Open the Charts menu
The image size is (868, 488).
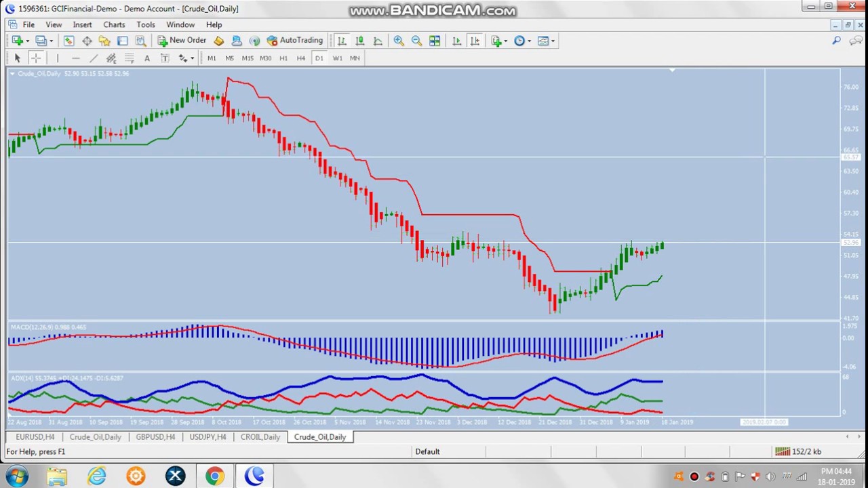114,24
